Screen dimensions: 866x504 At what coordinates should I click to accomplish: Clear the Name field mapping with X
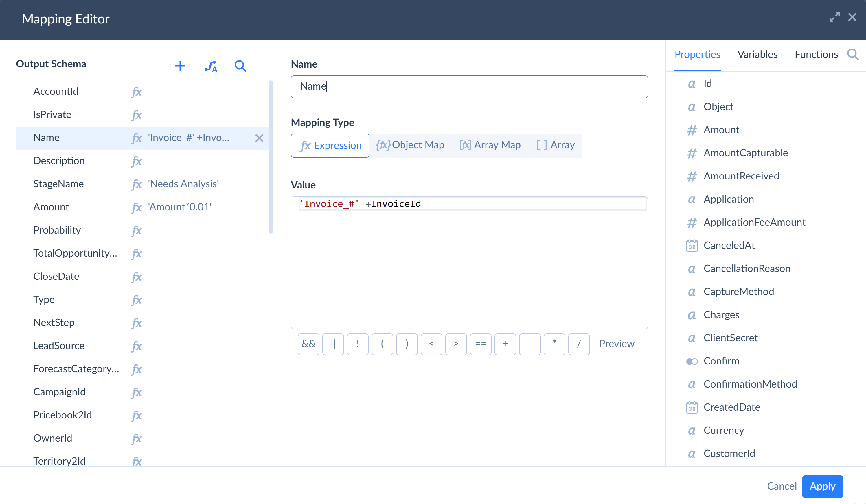point(259,138)
